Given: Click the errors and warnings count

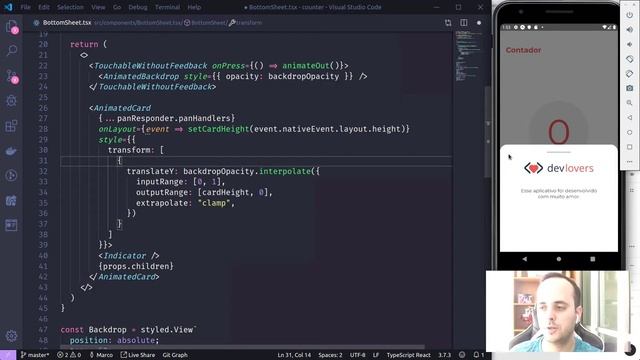Looking at the screenshot, I should pos(69,355).
